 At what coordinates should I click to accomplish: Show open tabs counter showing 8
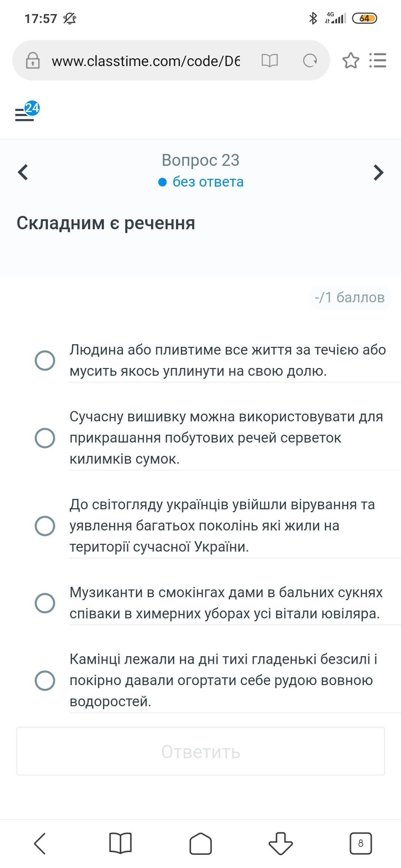(x=361, y=843)
